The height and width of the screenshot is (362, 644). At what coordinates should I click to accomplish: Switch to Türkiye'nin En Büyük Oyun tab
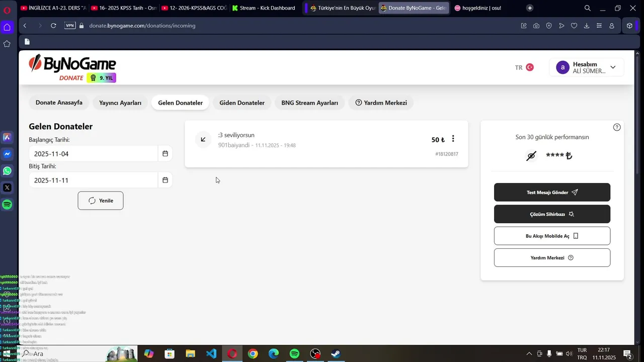(343, 8)
